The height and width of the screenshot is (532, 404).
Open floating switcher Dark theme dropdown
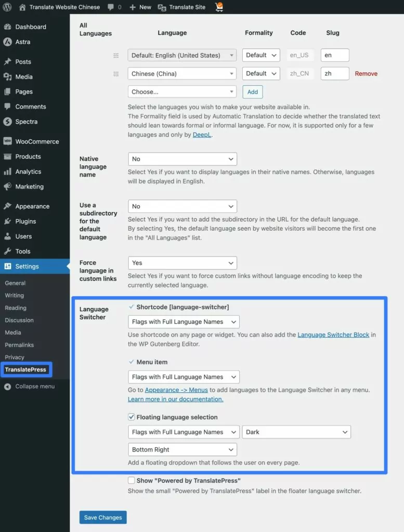coord(296,432)
